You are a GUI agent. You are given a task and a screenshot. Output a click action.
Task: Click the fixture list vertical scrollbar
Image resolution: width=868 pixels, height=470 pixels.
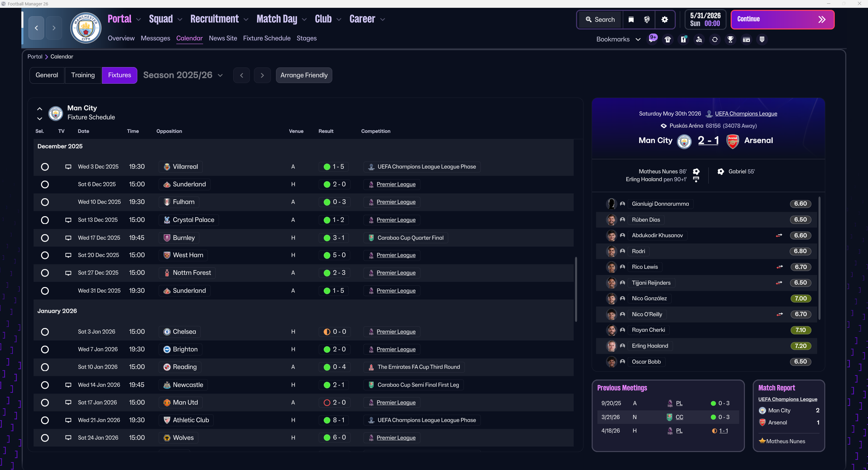pyautogui.click(x=576, y=289)
